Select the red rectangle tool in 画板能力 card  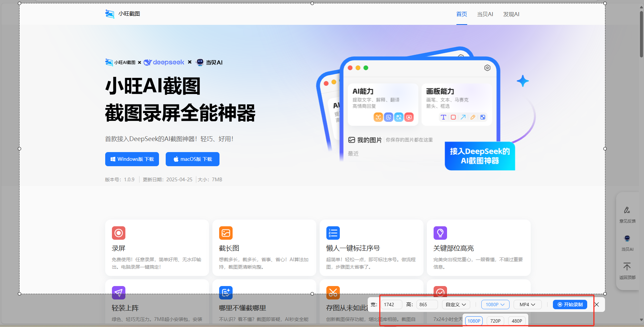point(453,117)
